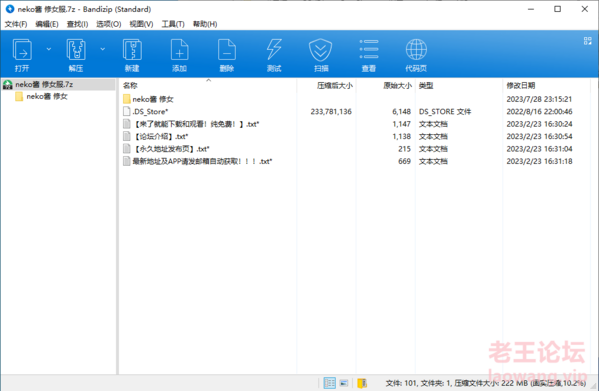
Task: Maximize the Bandizip window
Action: click(x=557, y=9)
